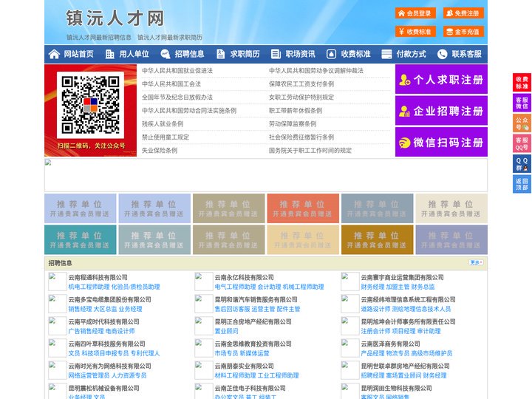Open 全国年节及纪念日放假办法 link
The image size is (532, 399).
pos(177,97)
